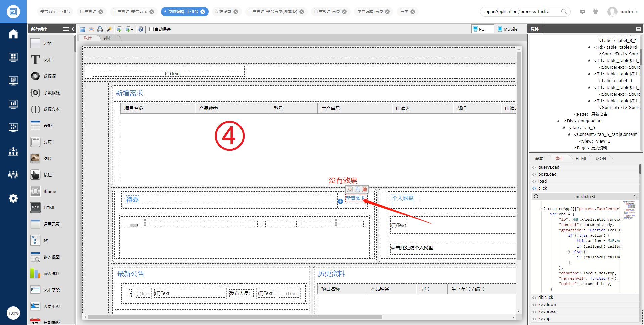Screen dimensions: 644x325
Task: Click the print icon in toolbar
Action: tap(100, 30)
